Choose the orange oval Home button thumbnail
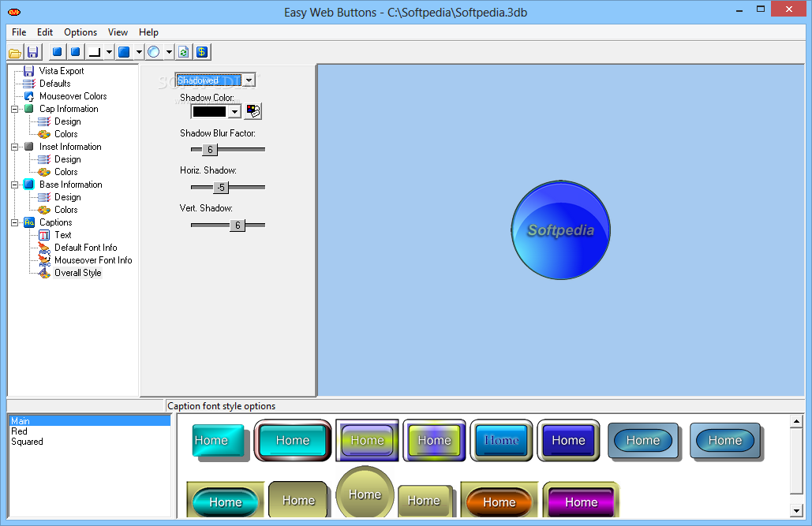Viewport: 812px width, 526px height. (x=500, y=500)
